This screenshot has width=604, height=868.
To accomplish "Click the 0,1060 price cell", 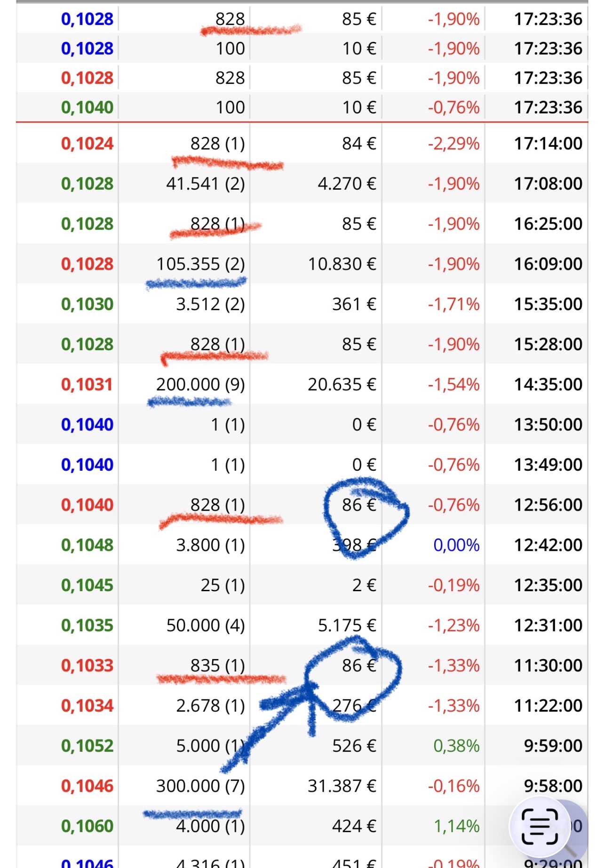I will point(87,826).
